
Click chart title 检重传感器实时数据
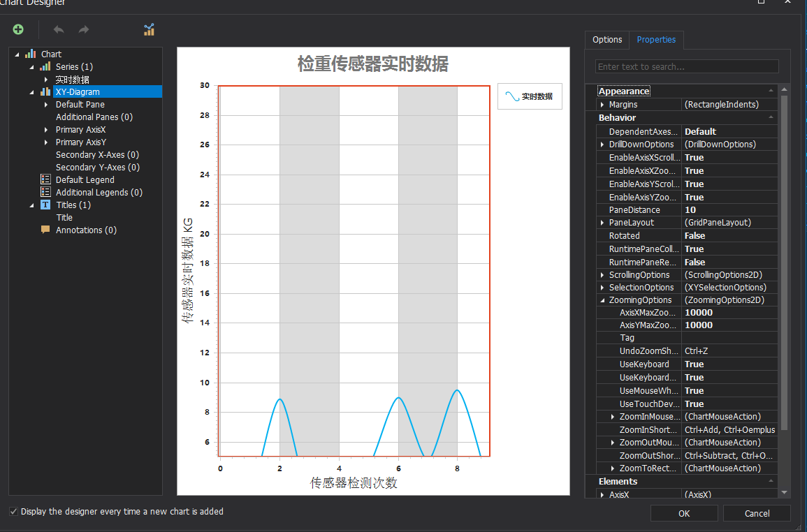(x=373, y=64)
